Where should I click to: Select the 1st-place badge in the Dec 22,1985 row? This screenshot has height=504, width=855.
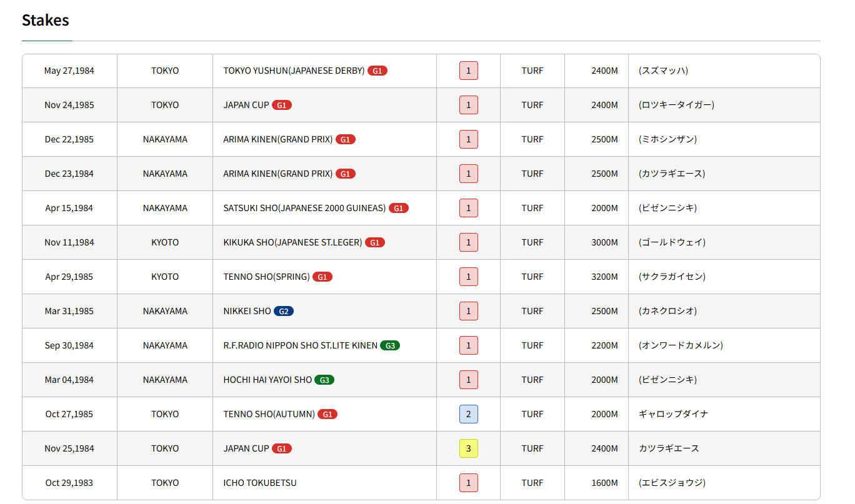469,139
